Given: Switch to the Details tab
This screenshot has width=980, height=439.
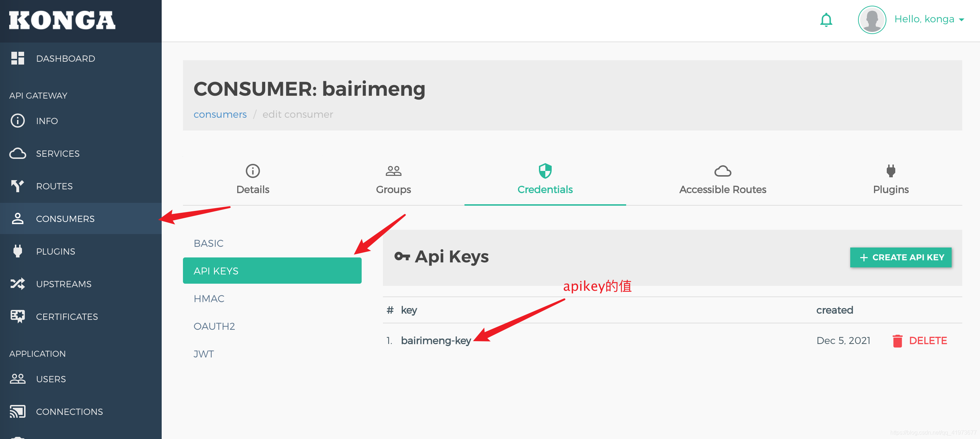Looking at the screenshot, I should (252, 179).
